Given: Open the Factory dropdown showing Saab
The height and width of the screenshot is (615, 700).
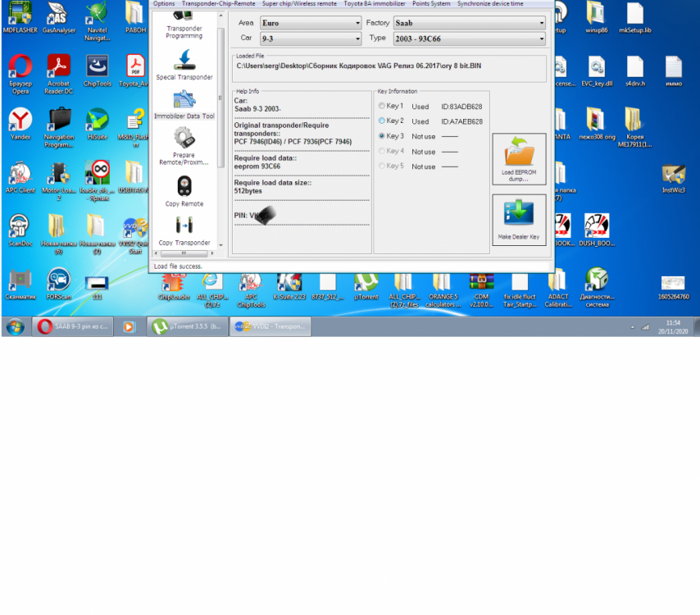Looking at the screenshot, I should tap(469, 23).
